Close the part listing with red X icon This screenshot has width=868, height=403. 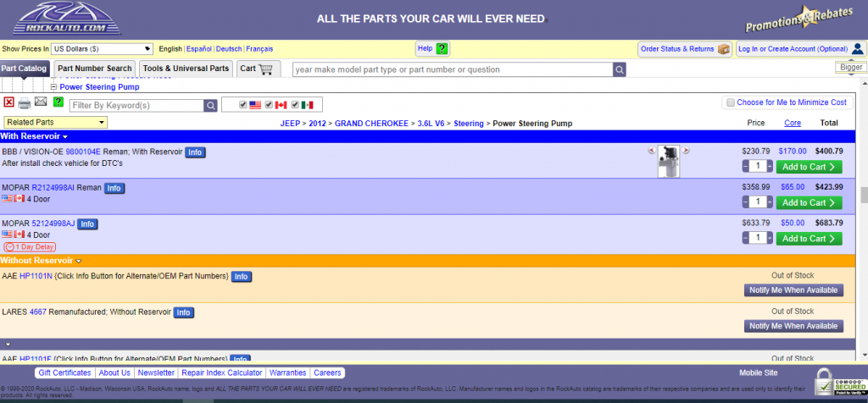tap(8, 102)
